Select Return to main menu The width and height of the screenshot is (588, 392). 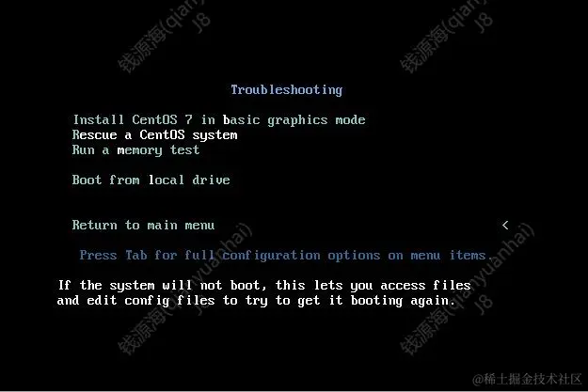tap(143, 226)
